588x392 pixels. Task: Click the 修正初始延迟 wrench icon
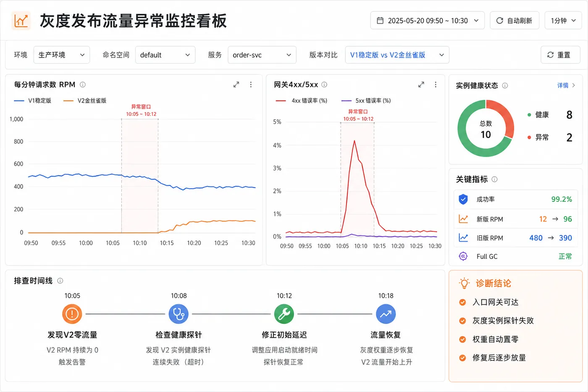tap(284, 314)
